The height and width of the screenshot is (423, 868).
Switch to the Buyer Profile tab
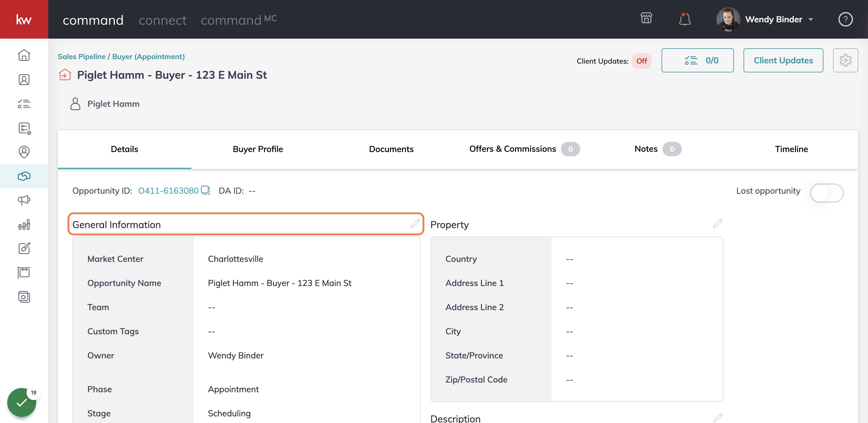point(258,149)
